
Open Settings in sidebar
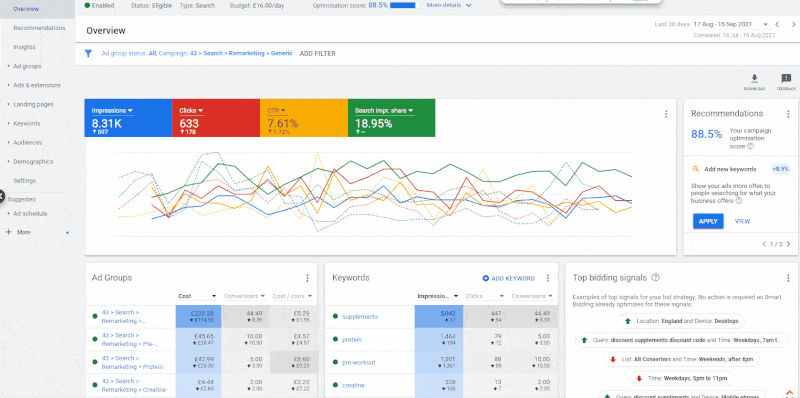tap(24, 181)
